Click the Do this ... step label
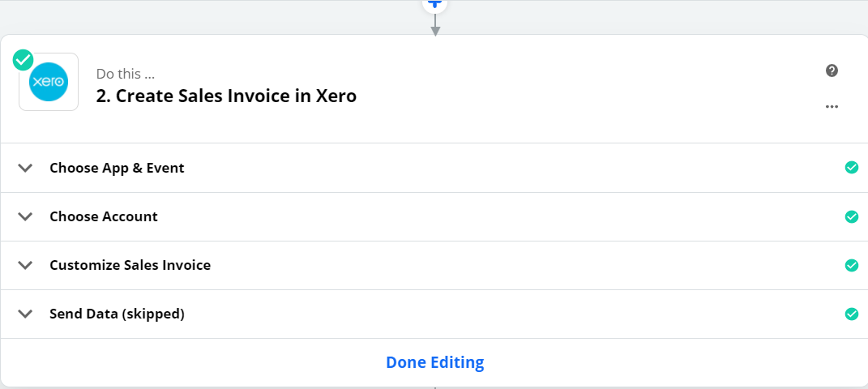This screenshot has width=868, height=389. point(126,74)
